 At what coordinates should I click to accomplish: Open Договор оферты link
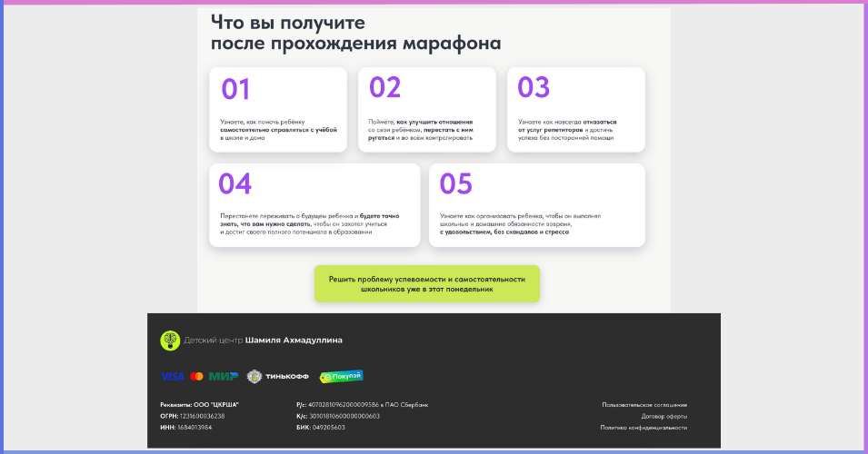[x=664, y=417]
